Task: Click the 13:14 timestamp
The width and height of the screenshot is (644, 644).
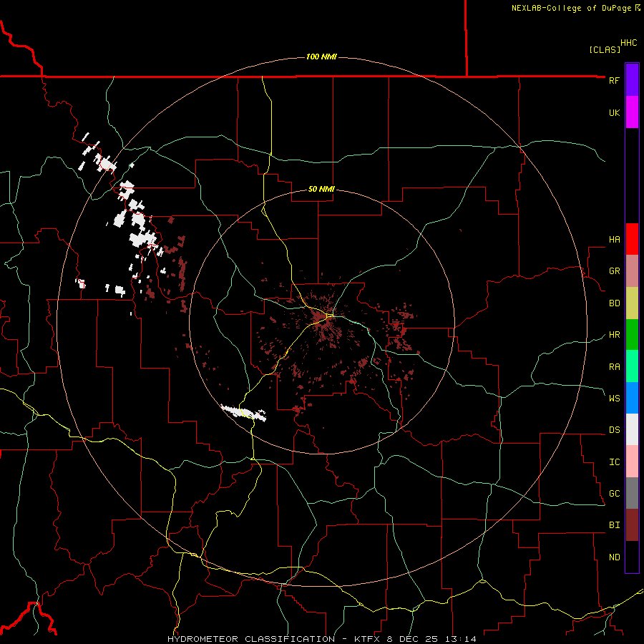Action: click(462, 639)
